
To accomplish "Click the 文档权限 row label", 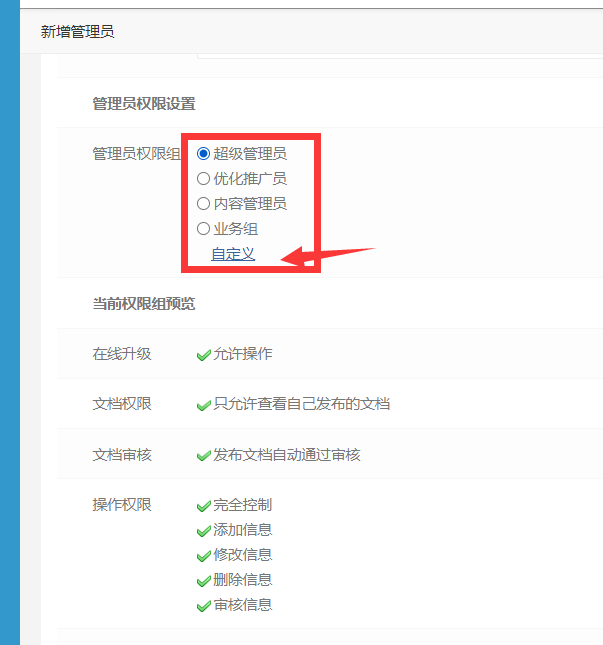I will [x=122, y=404].
